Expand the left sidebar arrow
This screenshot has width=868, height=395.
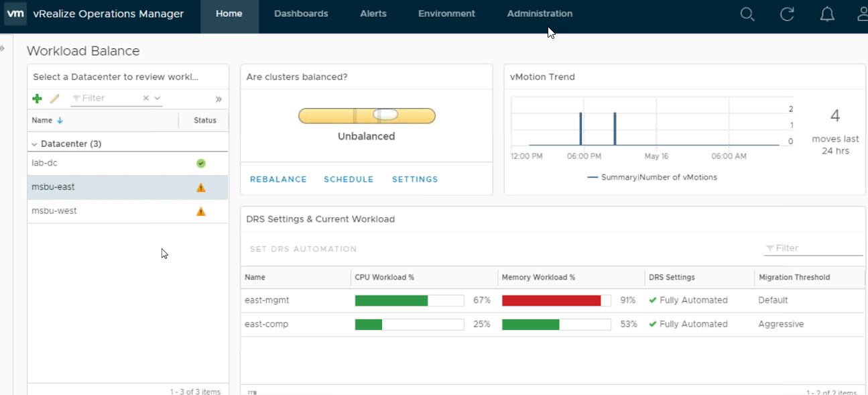pos(2,48)
